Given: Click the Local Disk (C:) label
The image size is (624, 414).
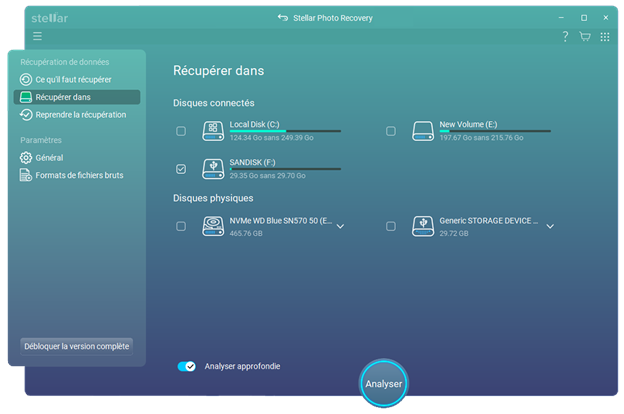Looking at the screenshot, I should click(254, 124).
